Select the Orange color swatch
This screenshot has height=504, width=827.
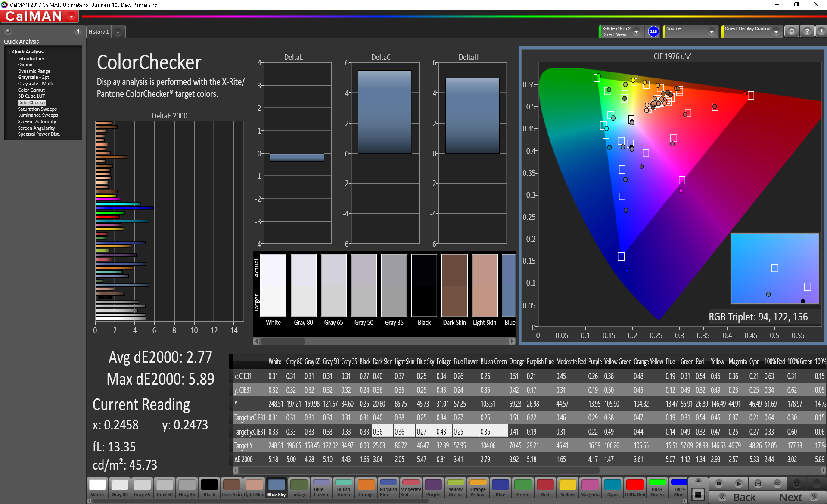click(x=366, y=488)
